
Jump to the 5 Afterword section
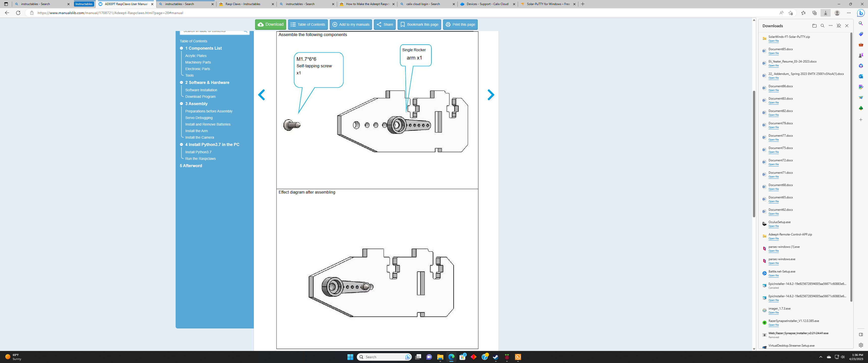click(x=191, y=166)
